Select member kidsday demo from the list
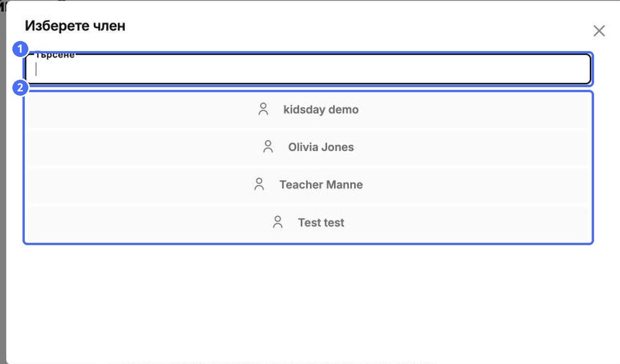620x364 pixels. pyautogui.click(x=308, y=109)
